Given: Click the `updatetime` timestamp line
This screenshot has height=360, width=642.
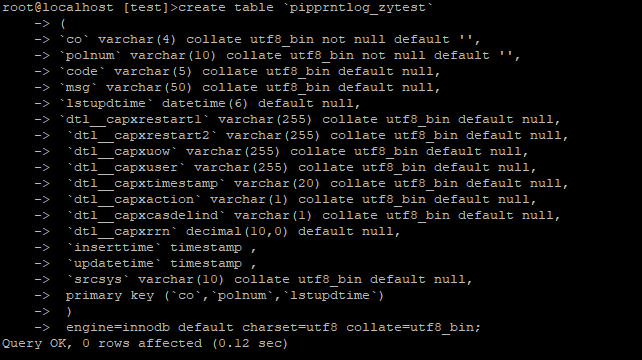Looking at the screenshot, I should tap(162, 263).
